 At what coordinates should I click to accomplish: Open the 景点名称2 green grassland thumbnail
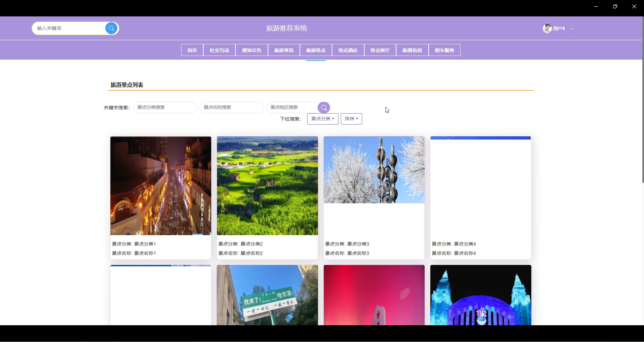coord(267,186)
